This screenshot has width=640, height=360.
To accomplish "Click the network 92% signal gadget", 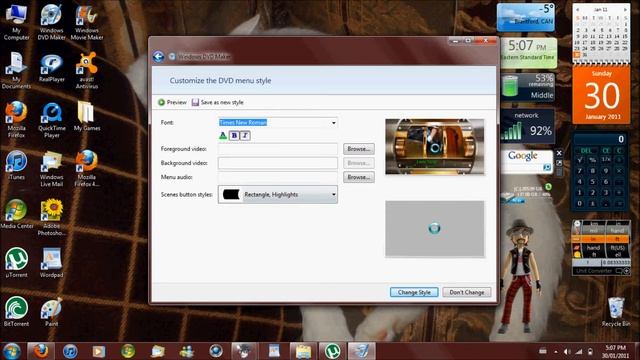I will click(528, 126).
